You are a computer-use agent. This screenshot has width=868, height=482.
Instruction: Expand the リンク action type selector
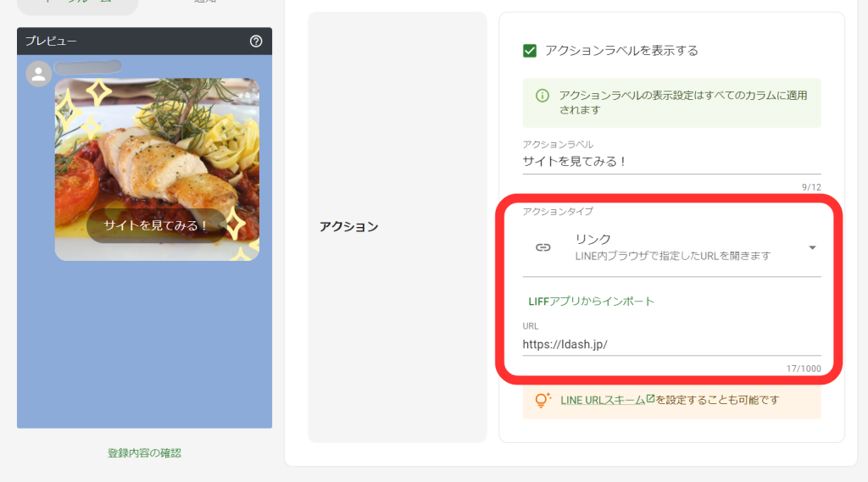[671, 247]
